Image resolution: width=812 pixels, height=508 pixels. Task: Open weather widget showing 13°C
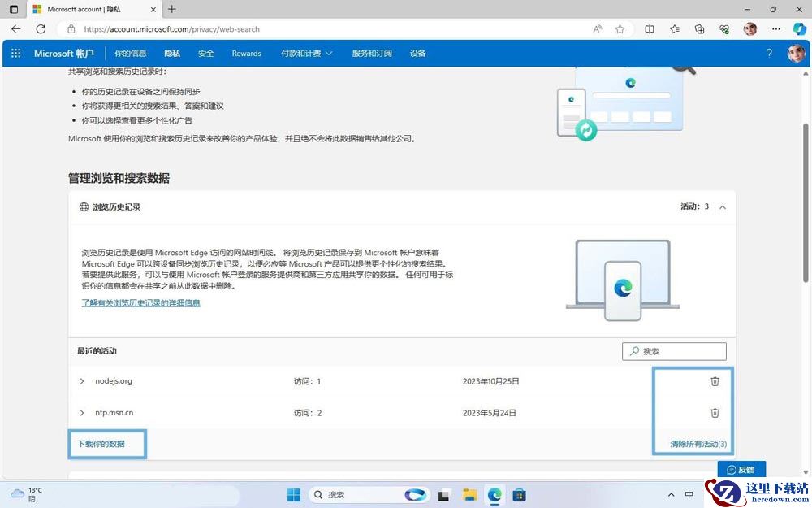click(x=27, y=494)
